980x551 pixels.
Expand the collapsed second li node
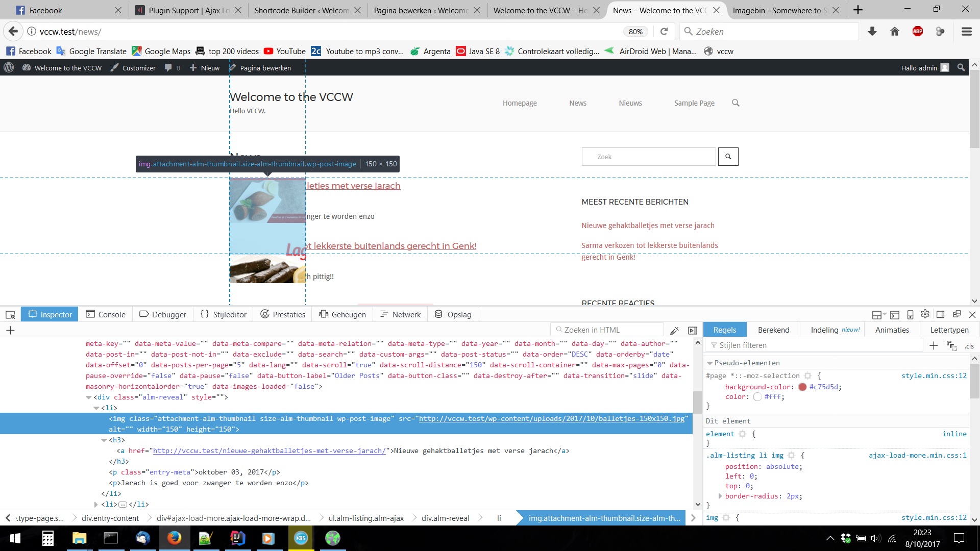coord(96,505)
